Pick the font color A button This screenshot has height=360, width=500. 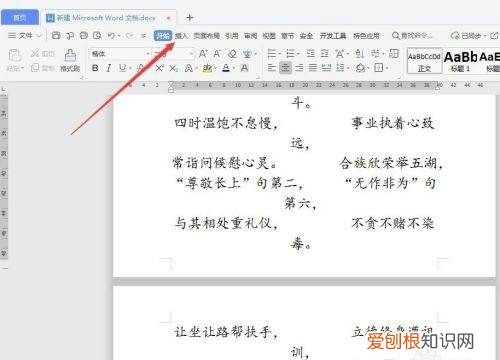pos(226,68)
